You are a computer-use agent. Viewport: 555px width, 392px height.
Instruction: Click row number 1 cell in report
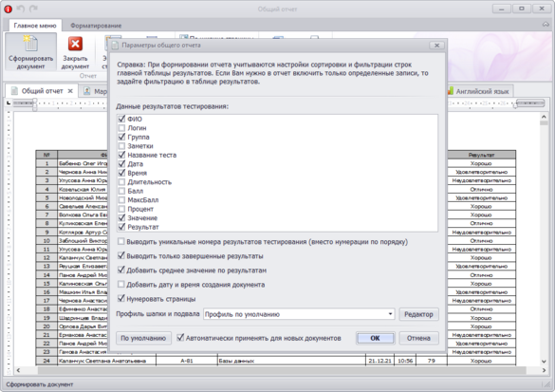tap(46, 163)
